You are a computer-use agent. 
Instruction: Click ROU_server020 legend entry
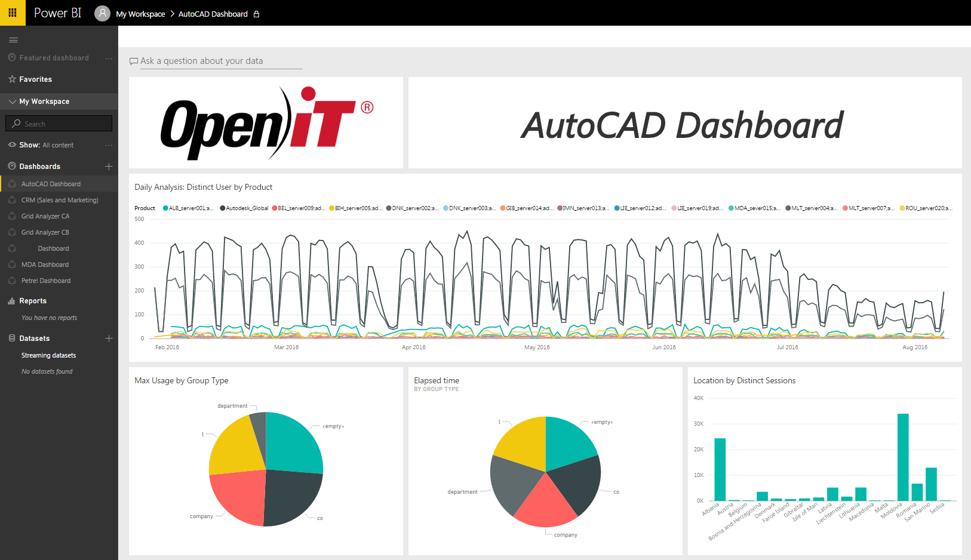click(x=926, y=208)
